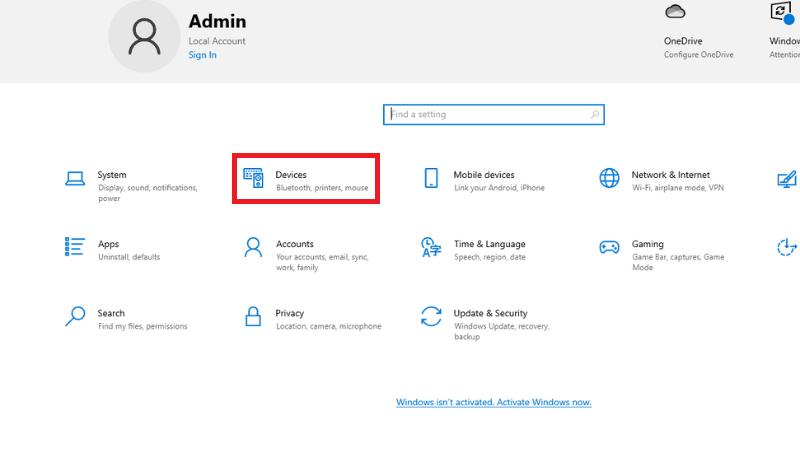Follow the Activate Windows now link
The width and height of the screenshot is (800, 450).
[x=493, y=402]
